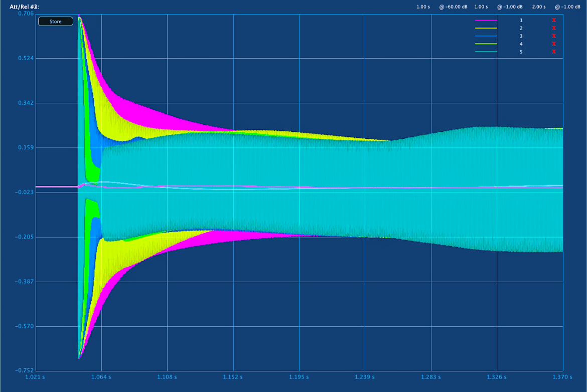Click the yellow line swatch for trace 2
Image resolution: width=587 pixels, height=392 pixels.
[x=486, y=28]
